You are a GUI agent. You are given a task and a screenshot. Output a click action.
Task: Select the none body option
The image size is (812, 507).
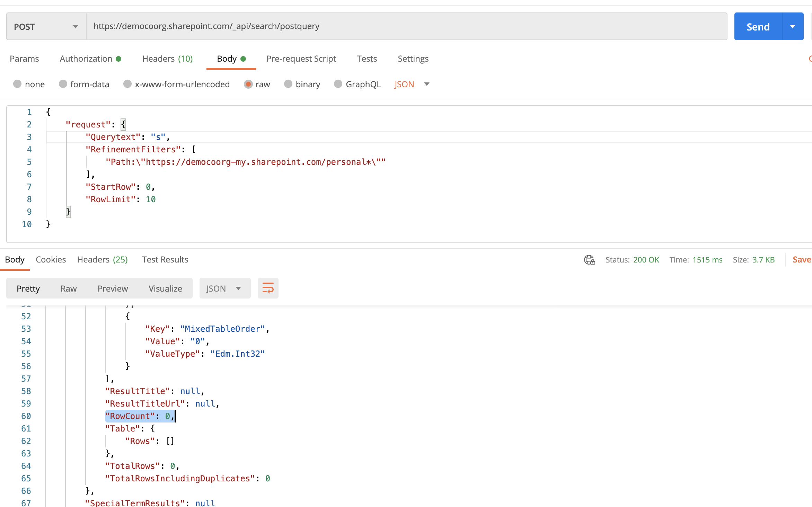tap(29, 84)
